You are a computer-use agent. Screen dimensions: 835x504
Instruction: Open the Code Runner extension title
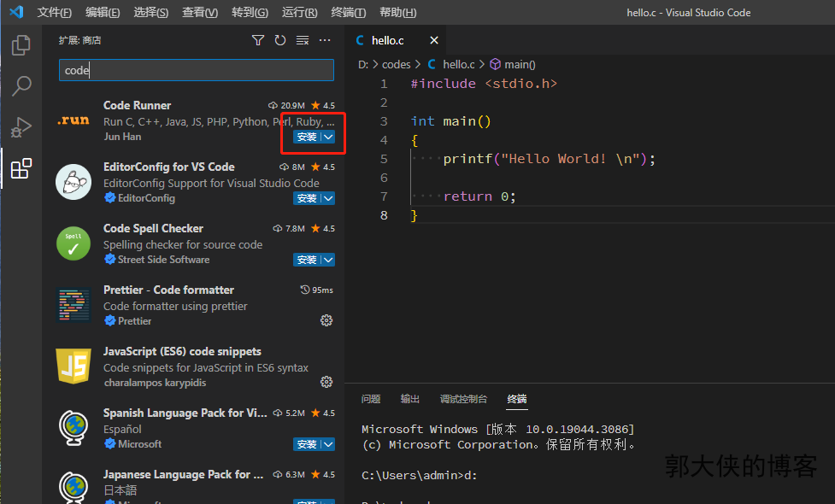pyautogui.click(x=138, y=105)
